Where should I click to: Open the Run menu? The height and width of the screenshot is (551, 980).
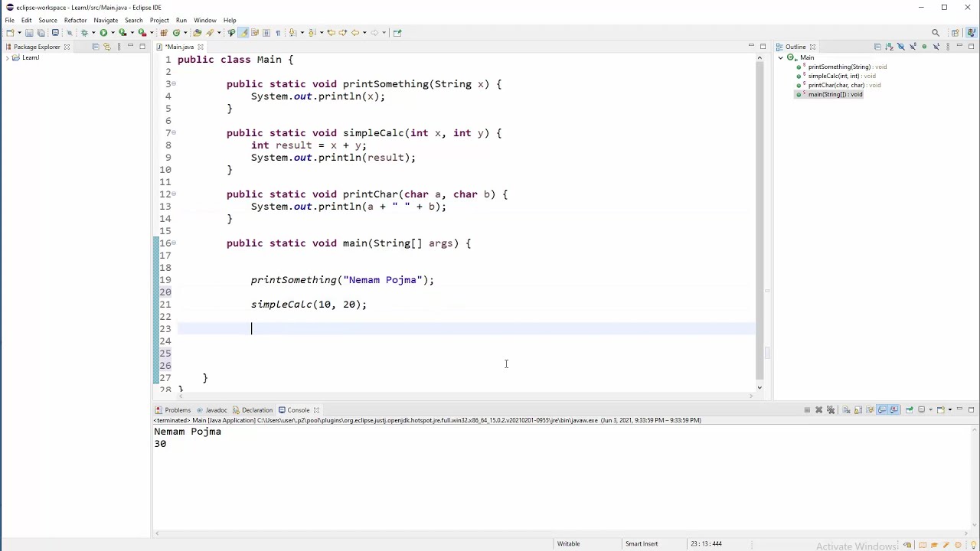(181, 20)
